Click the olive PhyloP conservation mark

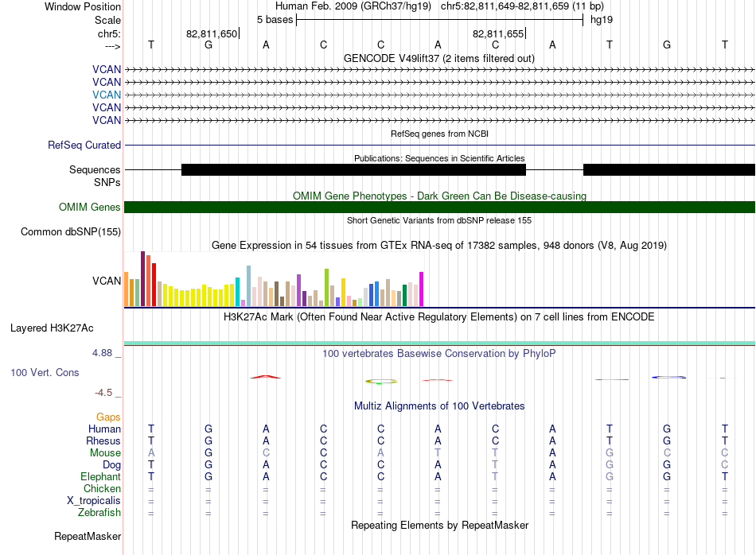[381, 381]
